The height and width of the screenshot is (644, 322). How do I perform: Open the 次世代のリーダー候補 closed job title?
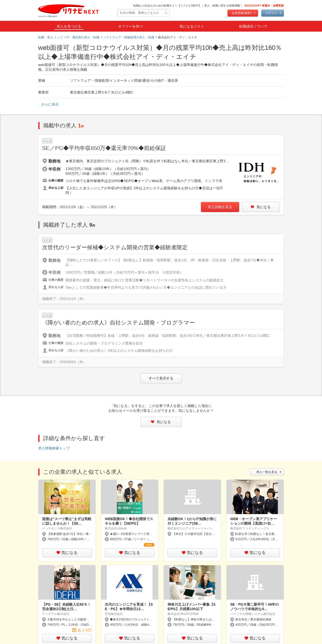(115, 248)
